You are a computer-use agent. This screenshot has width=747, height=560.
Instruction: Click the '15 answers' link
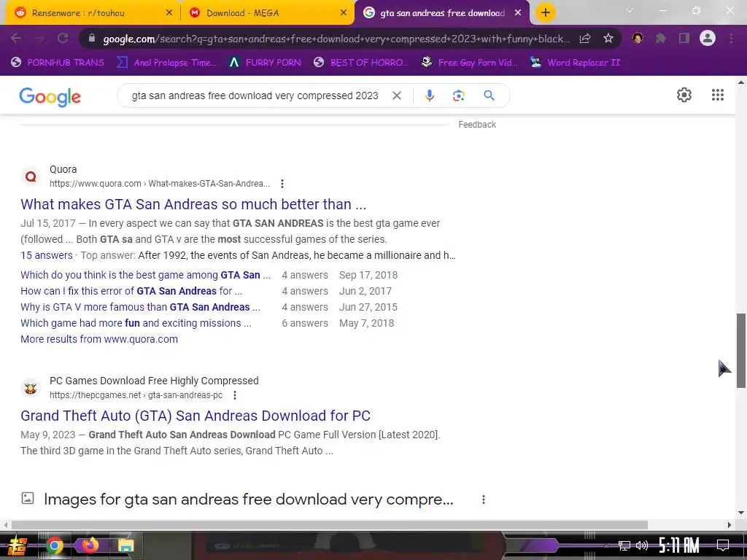(x=46, y=255)
